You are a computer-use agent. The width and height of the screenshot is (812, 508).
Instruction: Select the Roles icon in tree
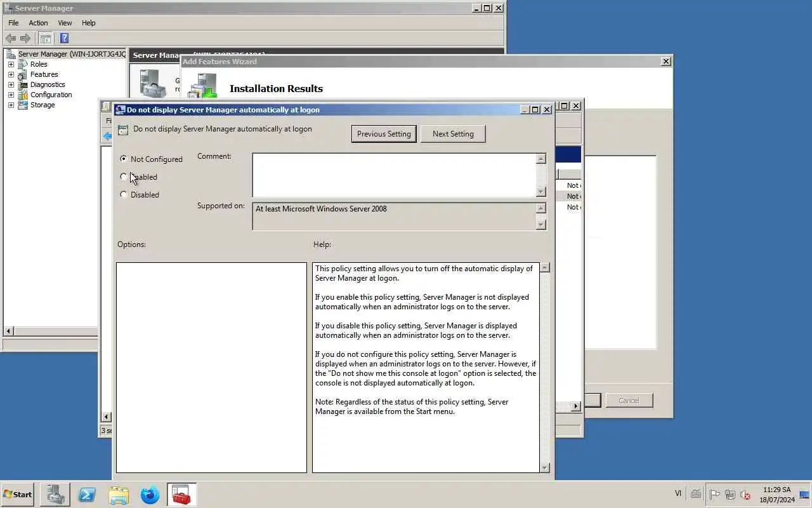click(x=23, y=64)
